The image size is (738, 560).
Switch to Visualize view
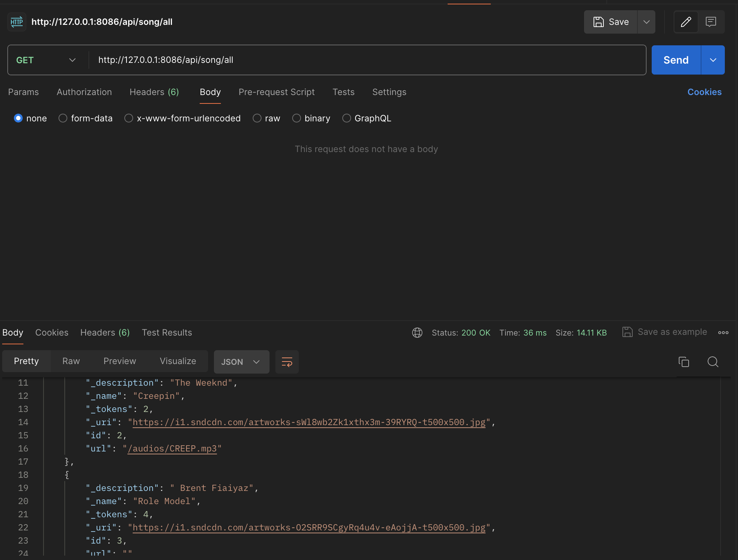[178, 361]
